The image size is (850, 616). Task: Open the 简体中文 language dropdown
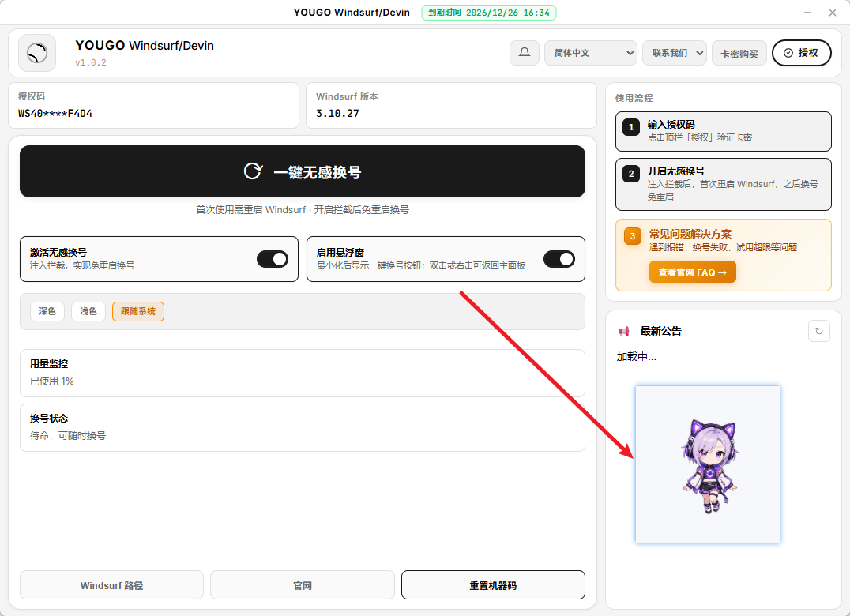(591, 53)
